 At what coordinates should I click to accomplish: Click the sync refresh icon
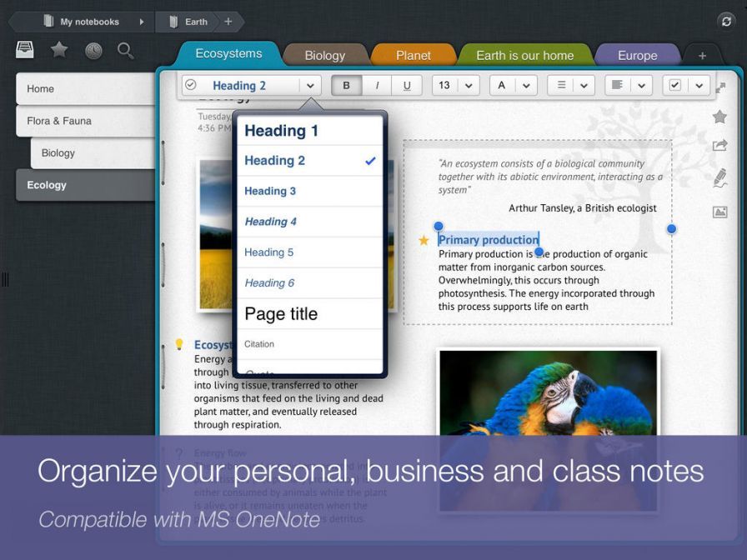(725, 22)
